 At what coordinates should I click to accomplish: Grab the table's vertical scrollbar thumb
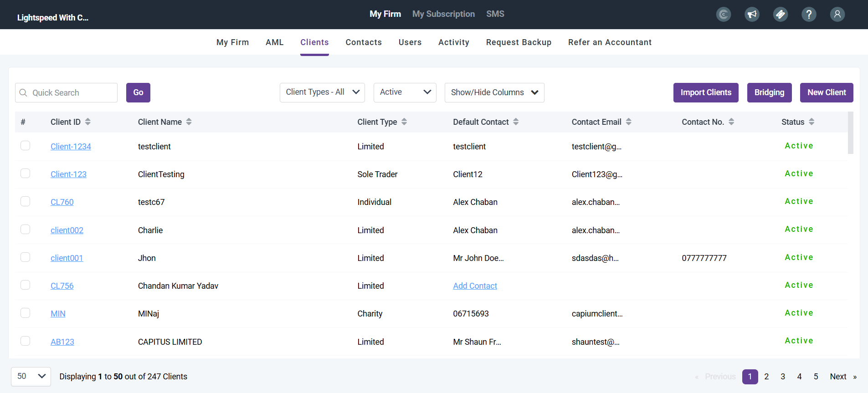(850, 133)
